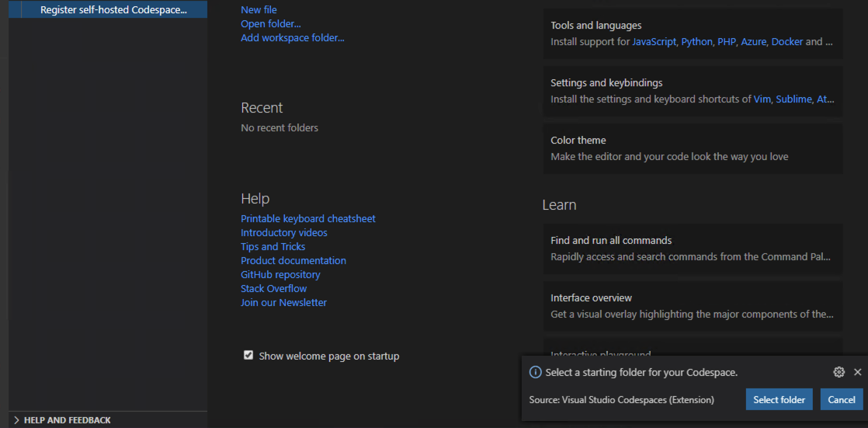868x428 pixels.
Task: Click the Learn section heading
Action: point(559,205)
